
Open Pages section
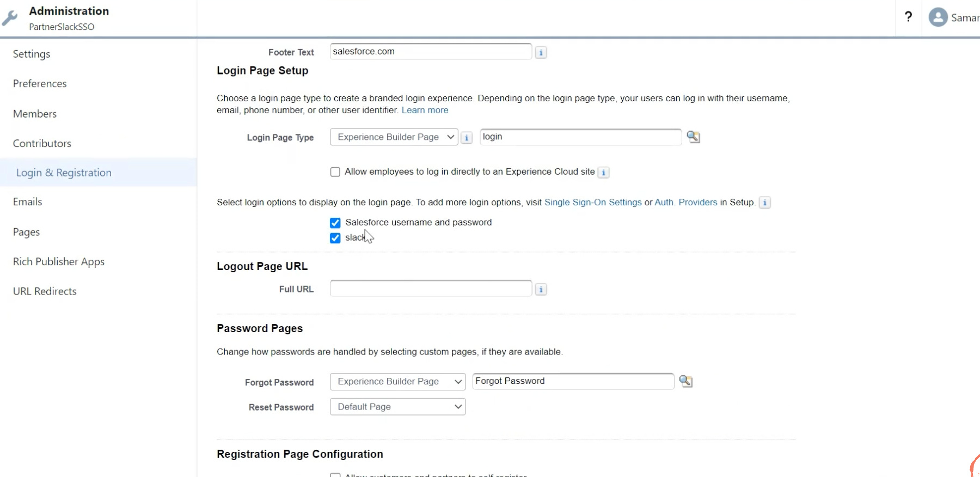(x=26, y=232)
